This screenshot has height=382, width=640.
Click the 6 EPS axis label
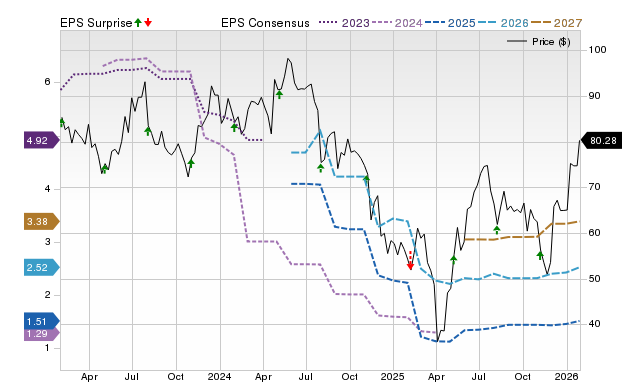pos(48,82)
